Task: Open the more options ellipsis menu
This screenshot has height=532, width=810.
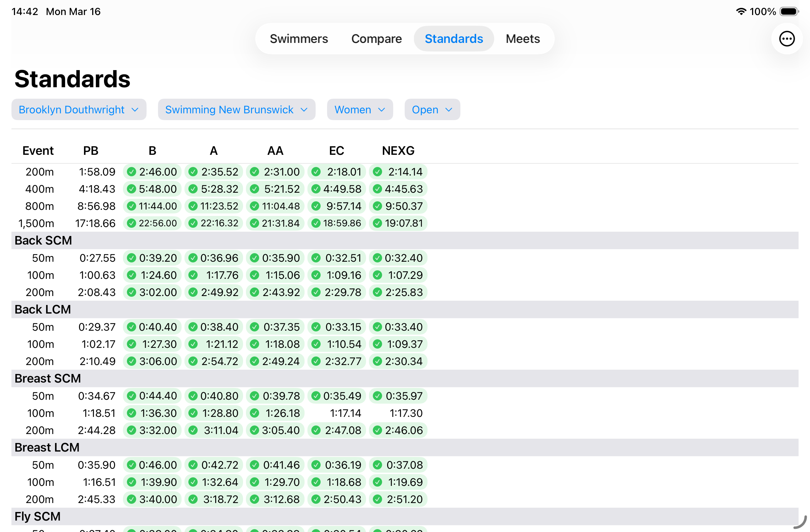Action: (787, 39)
